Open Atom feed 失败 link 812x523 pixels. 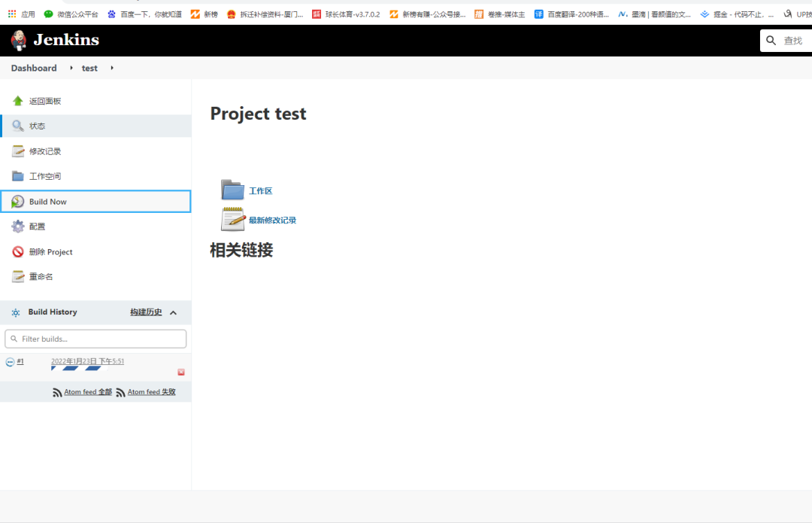[x=152, y=392]
